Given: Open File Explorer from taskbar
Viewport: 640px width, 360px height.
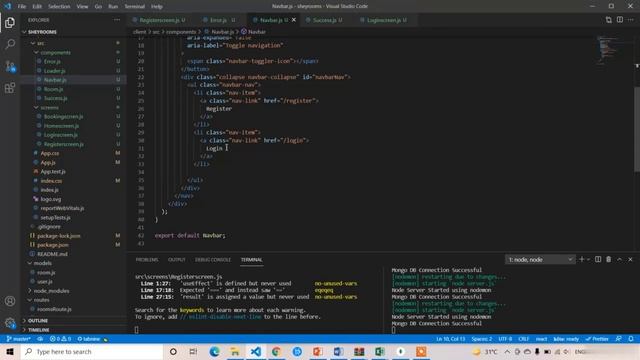Looking at the screenshot, I should 235,351.
